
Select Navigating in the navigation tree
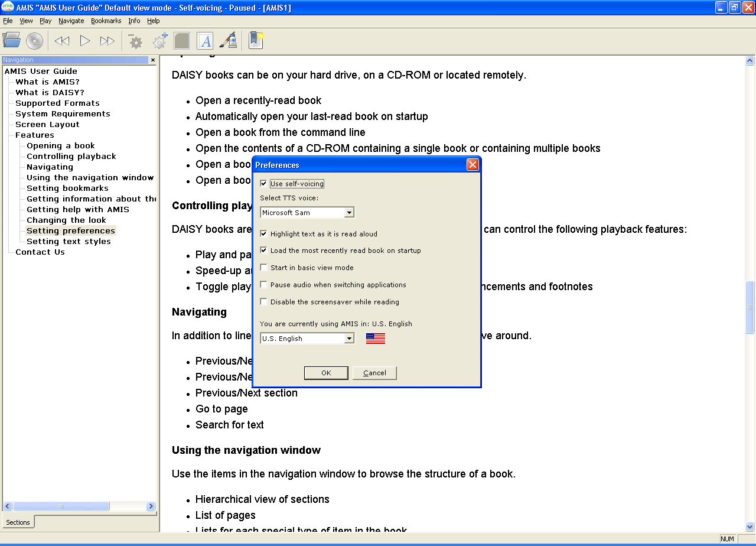click(x=50, y=167)
